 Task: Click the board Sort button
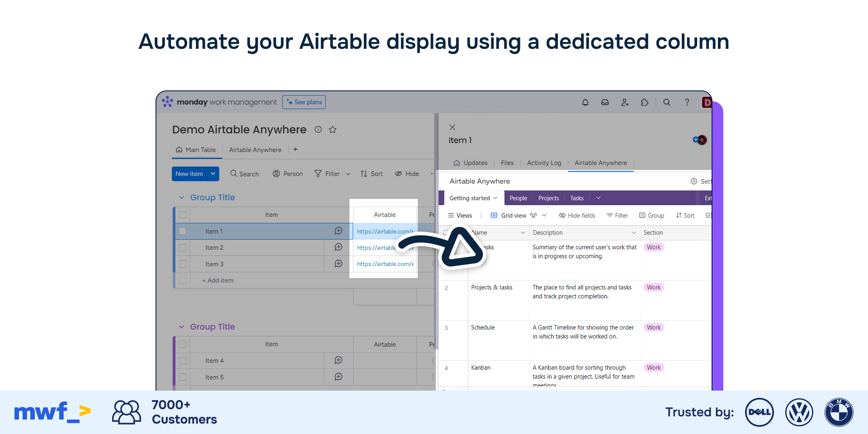[x=372, y=174]
